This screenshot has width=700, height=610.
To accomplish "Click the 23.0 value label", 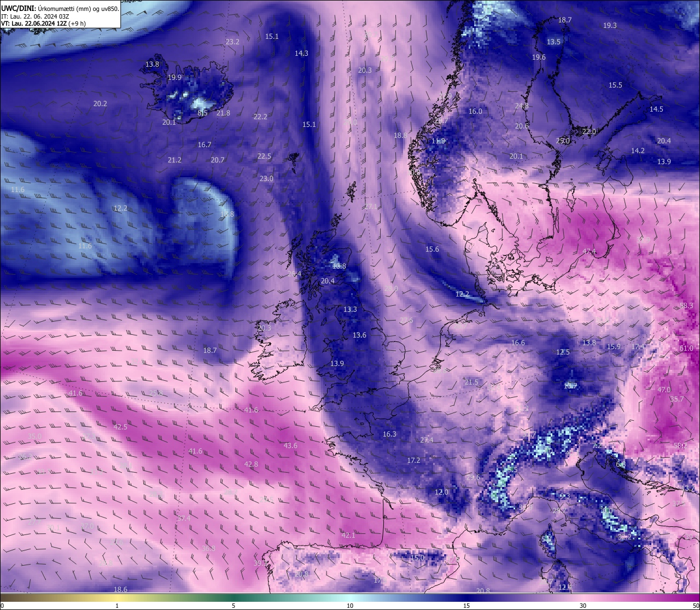I will tap(266, 179).
